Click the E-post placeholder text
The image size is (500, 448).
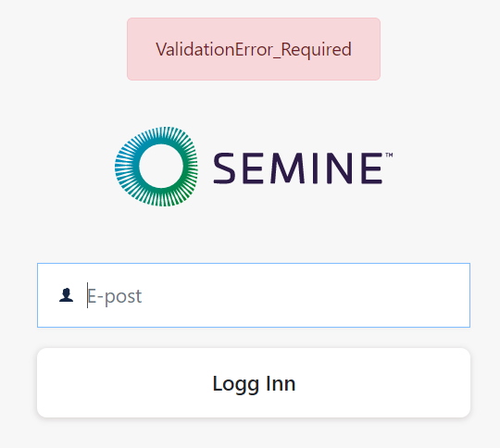(x=115, y=296)
